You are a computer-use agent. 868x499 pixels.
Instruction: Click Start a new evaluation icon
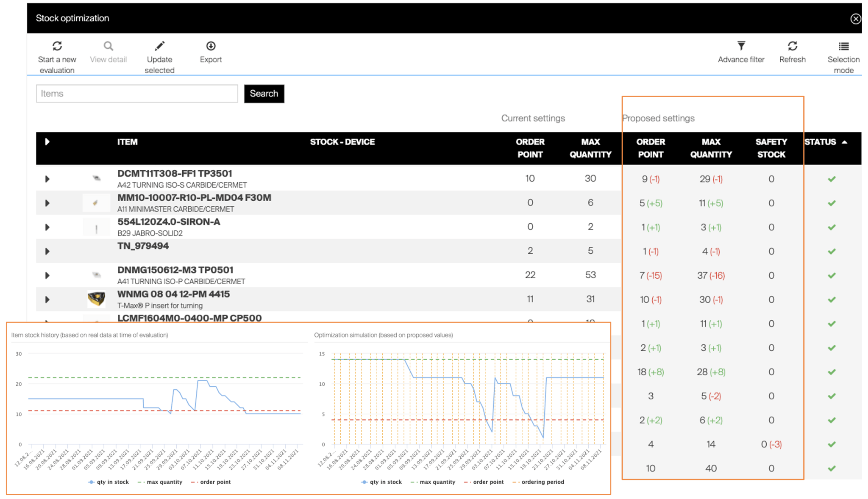57,46
